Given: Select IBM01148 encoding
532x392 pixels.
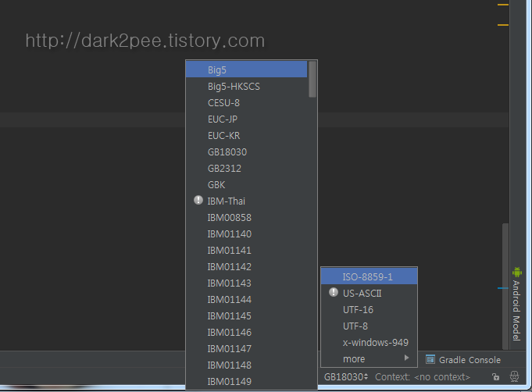Looking at the screenshot, I should click(x=246, y=365).
